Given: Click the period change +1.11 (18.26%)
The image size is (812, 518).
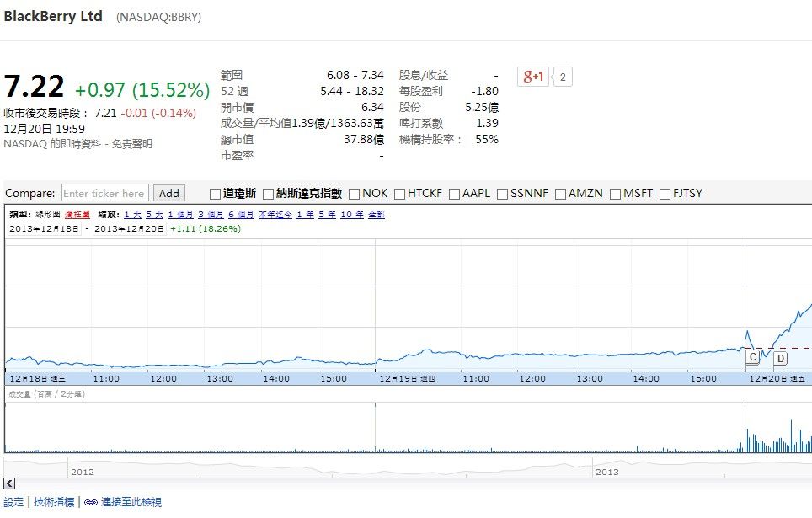Looking at the screenshot, I should 206,228.
